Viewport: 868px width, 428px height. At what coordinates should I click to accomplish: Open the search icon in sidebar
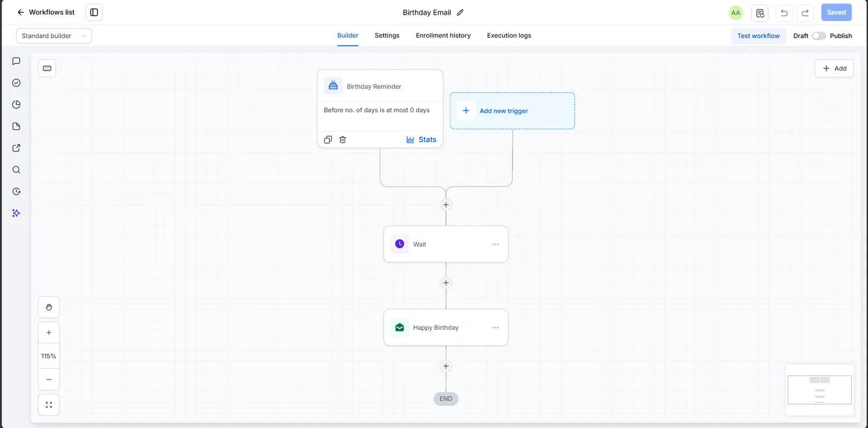[16, 170]
